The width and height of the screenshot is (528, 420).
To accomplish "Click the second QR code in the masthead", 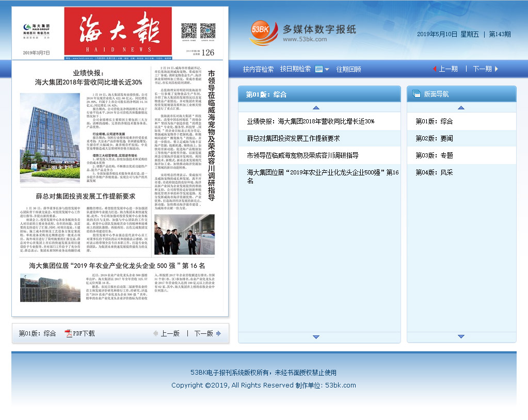I will point(207,31).
